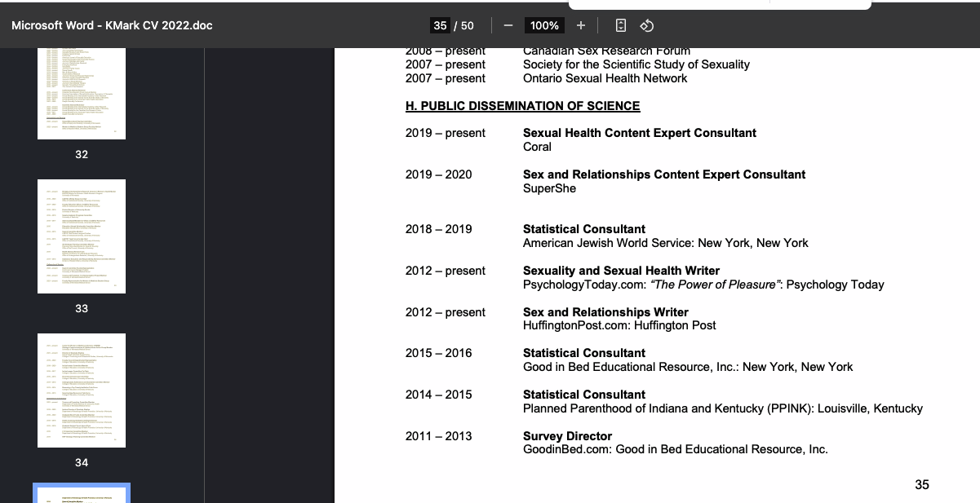Click the 2014 – 2015 date range

[439, 395]
